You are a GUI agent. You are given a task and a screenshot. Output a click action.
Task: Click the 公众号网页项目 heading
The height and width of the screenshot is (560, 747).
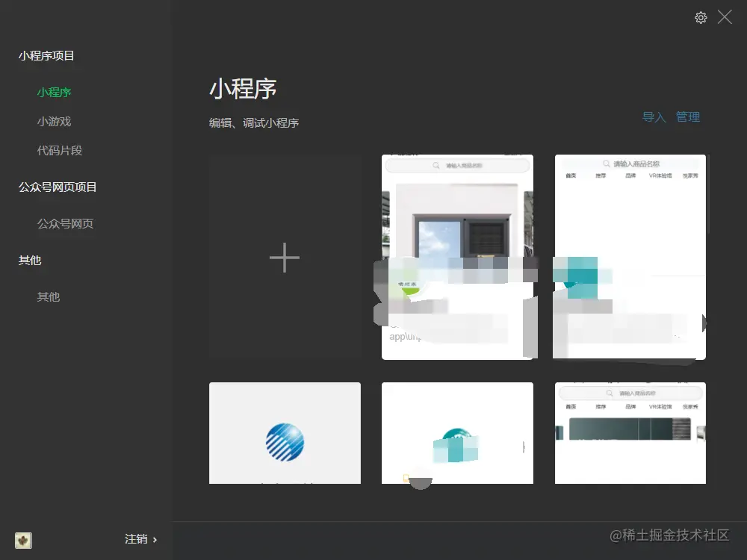pos(58,187)
